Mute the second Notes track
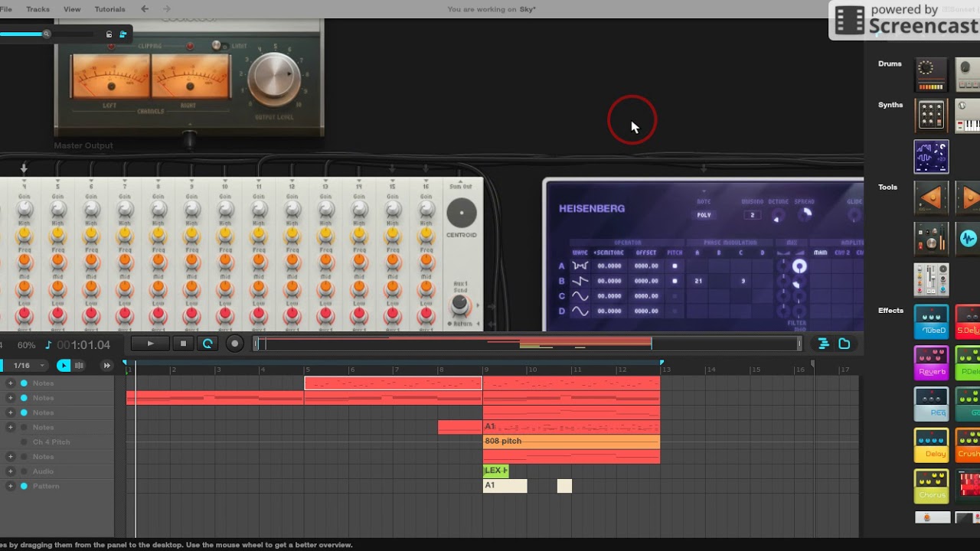This screenshot has width=980, height=551. pyautogui.click(x=24, y=398)
